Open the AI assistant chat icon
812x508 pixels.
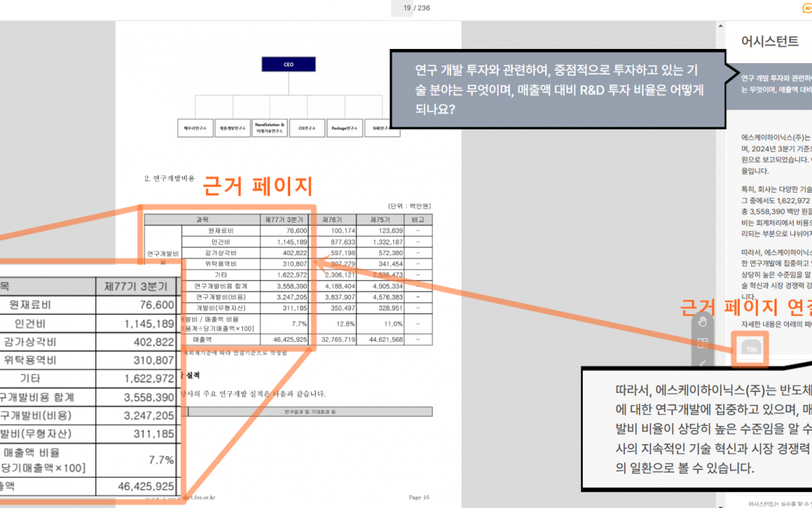806,8
